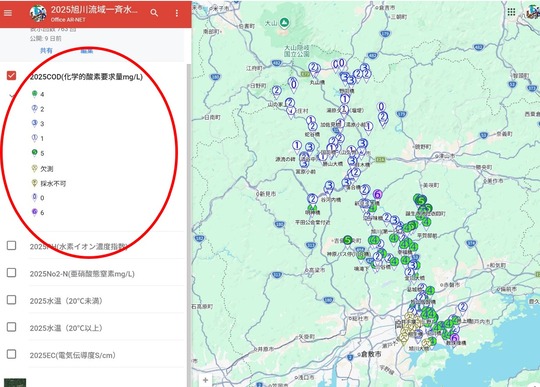This screenshot has width=540, height=387.
Task: Enable the 2025PH layer checkbox
Action: 11,245
